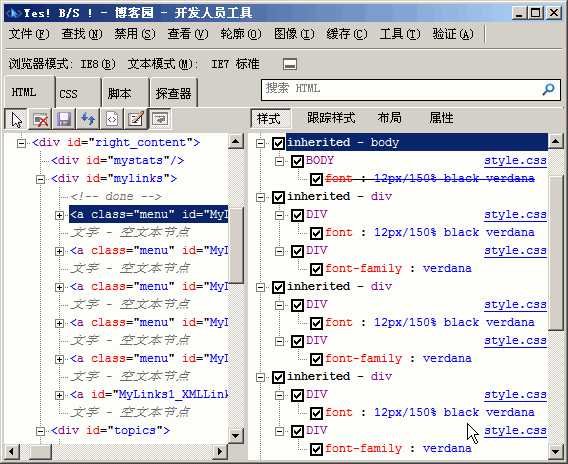Uncheck the BODY rule checkbox

coord(297,161)
